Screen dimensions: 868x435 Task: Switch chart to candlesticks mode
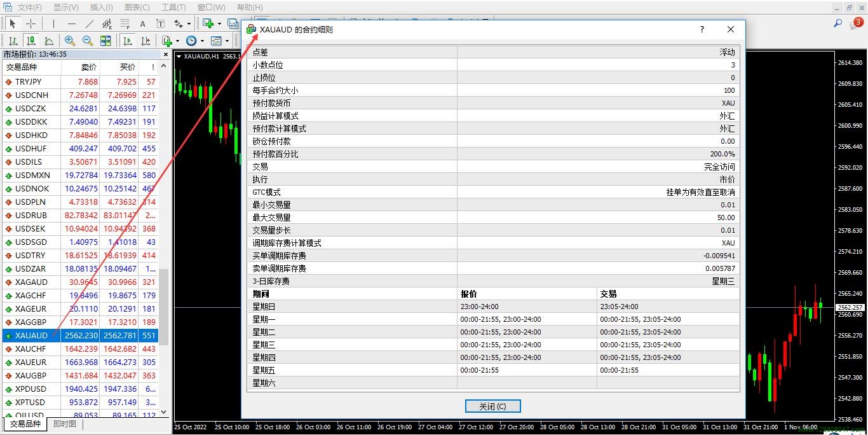tap(31, 41)
